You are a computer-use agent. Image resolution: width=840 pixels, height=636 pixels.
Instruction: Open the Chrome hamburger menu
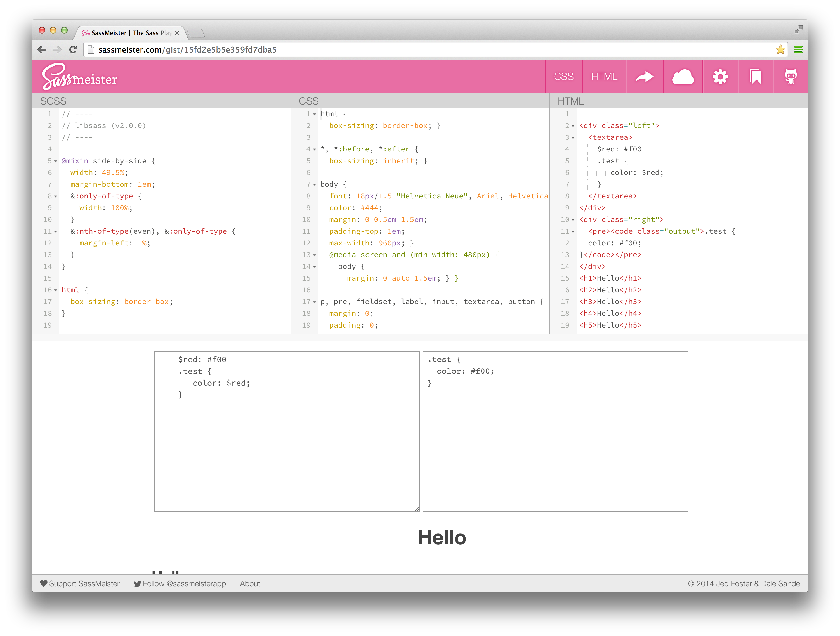(x=798, y=49)
